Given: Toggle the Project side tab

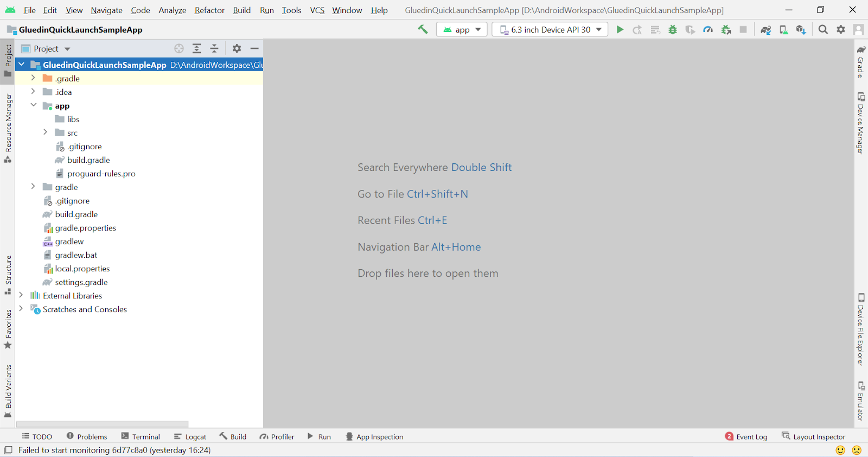Looking at the screenshot, I should (x=8, y=61).
